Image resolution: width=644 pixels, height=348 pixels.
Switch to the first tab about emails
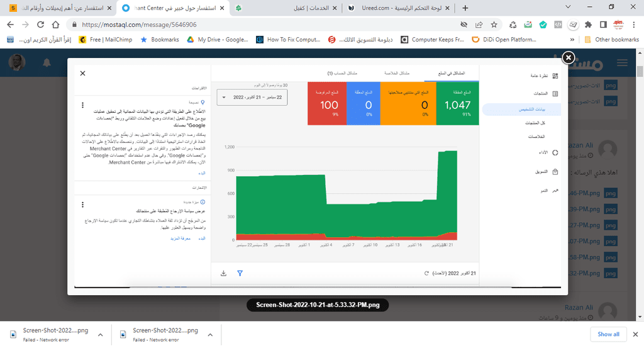tap(60, 8)
